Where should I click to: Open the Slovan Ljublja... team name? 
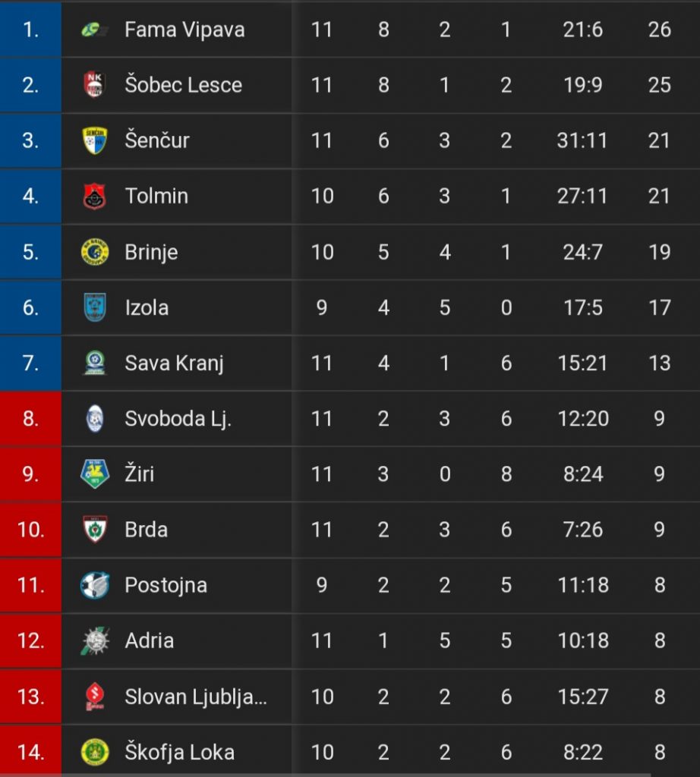[x=196, y=697]
